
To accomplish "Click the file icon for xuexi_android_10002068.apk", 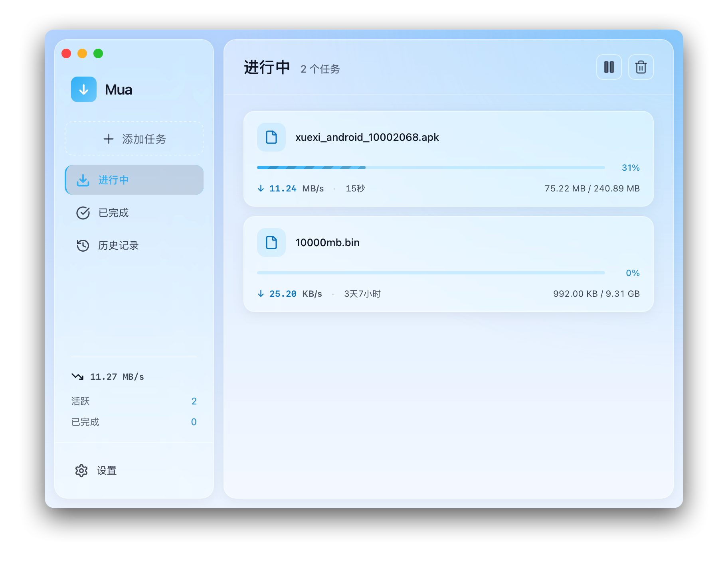I will click(271, 137).
